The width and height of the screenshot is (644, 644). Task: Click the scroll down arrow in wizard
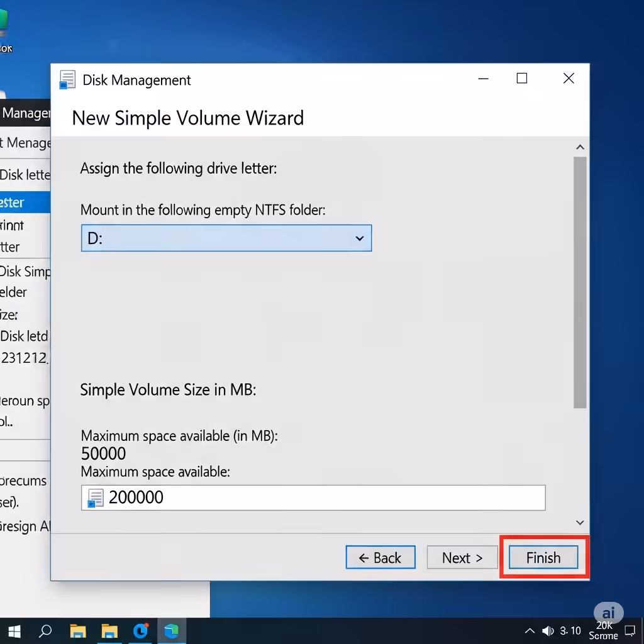pos(580,523)
